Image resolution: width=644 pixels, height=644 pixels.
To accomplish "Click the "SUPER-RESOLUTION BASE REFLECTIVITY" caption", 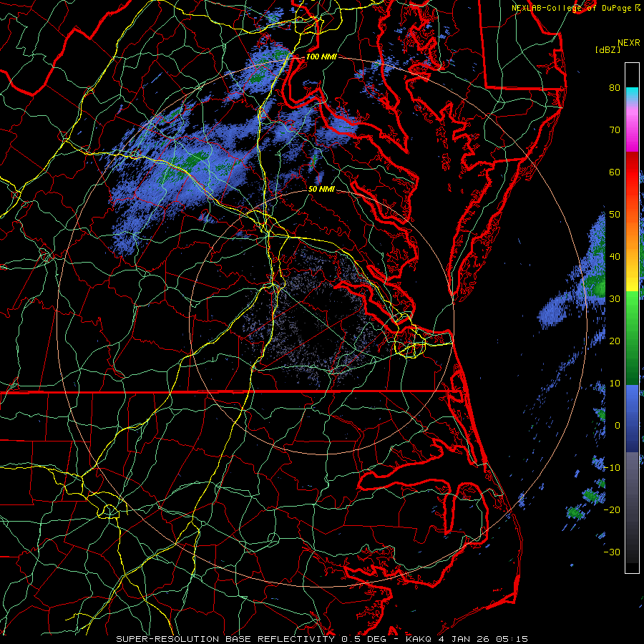I will coord(225,639).
